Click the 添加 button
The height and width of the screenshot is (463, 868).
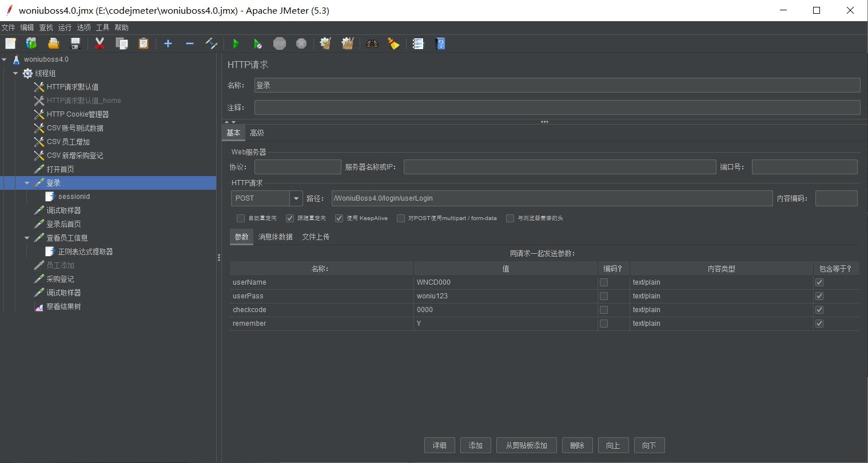[475, 445]
